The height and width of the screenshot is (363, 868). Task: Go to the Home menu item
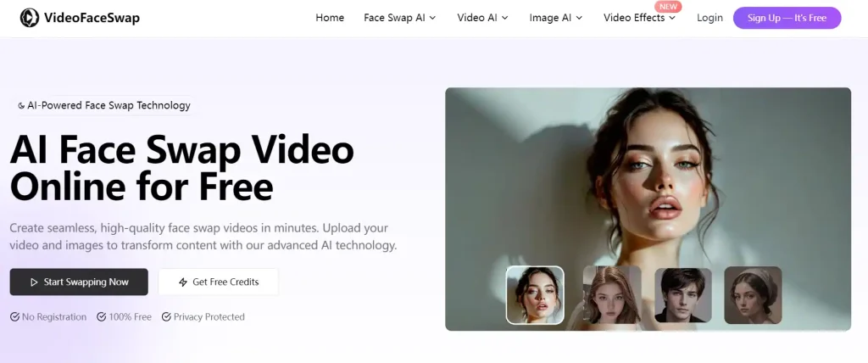coord(330,18)
